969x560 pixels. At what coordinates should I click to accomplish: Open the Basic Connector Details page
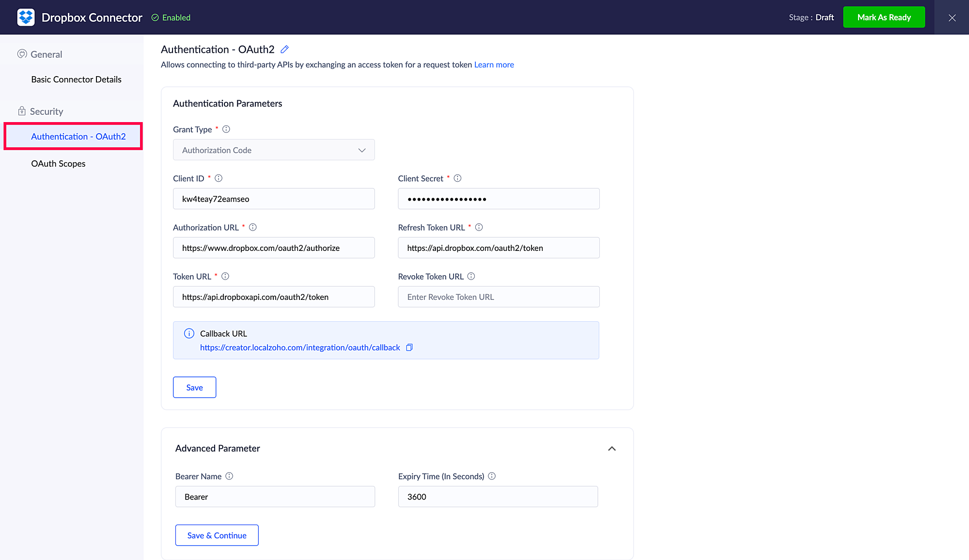pos(76,79)
